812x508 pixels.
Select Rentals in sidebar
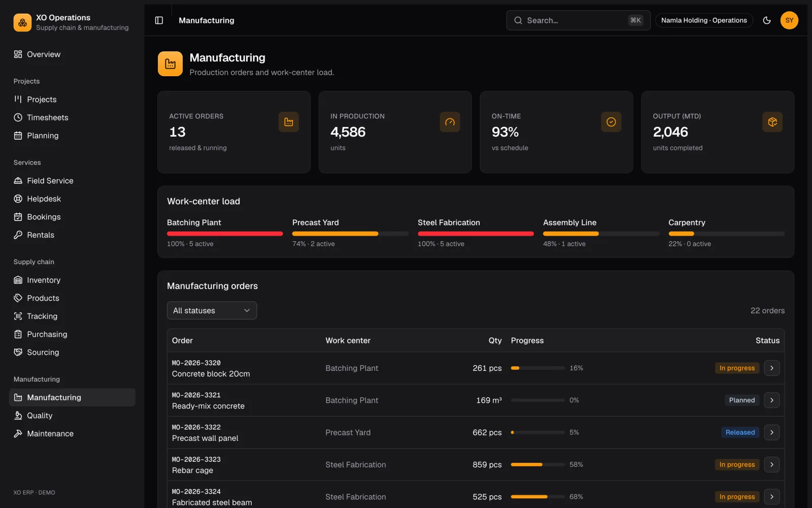pos(72,235)
